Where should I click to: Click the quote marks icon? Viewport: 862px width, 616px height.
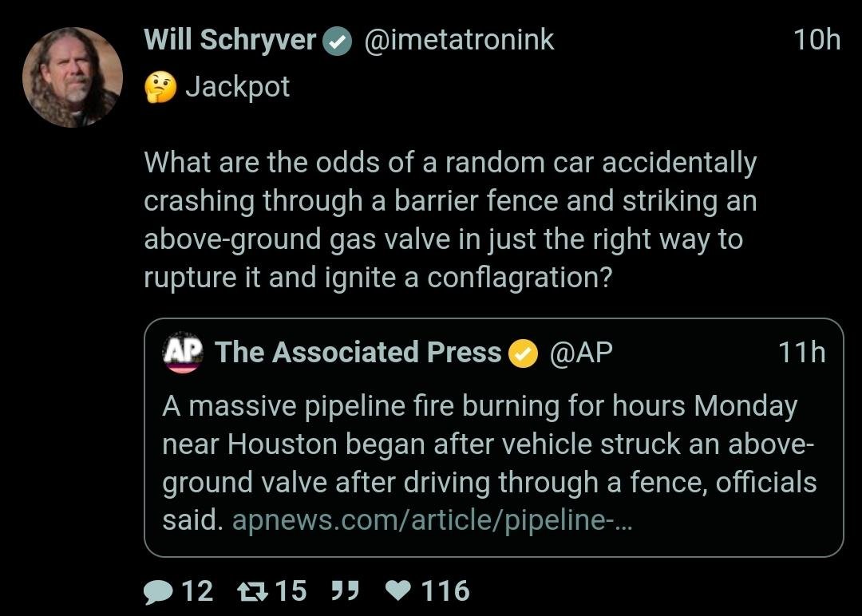343,591
